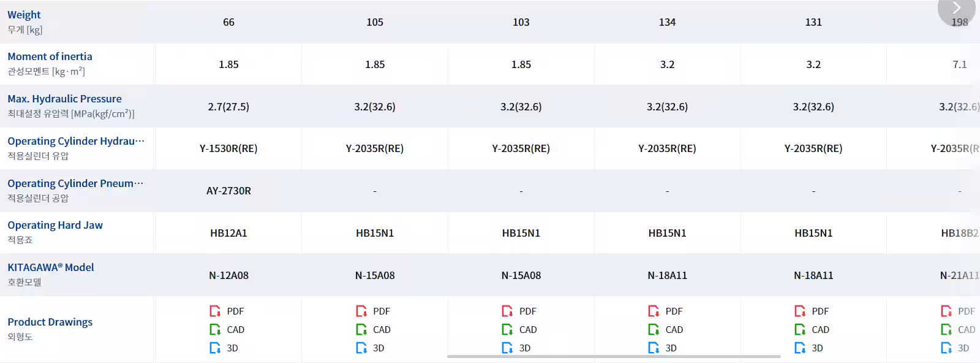
Task: Select the Moment of inertia row label
Action: point(50,56)
